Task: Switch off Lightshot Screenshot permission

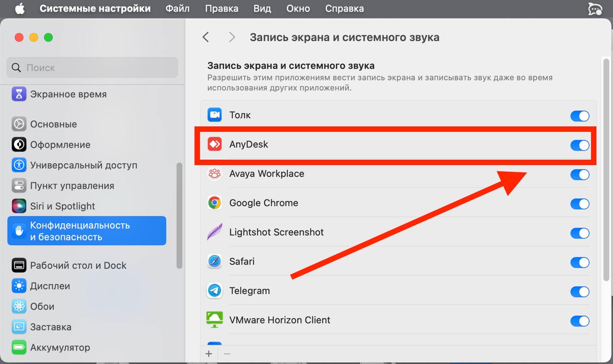Action: (x=579, y=233)
